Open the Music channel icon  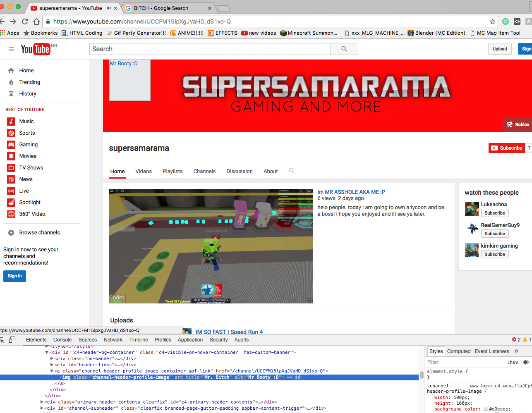(x=11, y=122)
